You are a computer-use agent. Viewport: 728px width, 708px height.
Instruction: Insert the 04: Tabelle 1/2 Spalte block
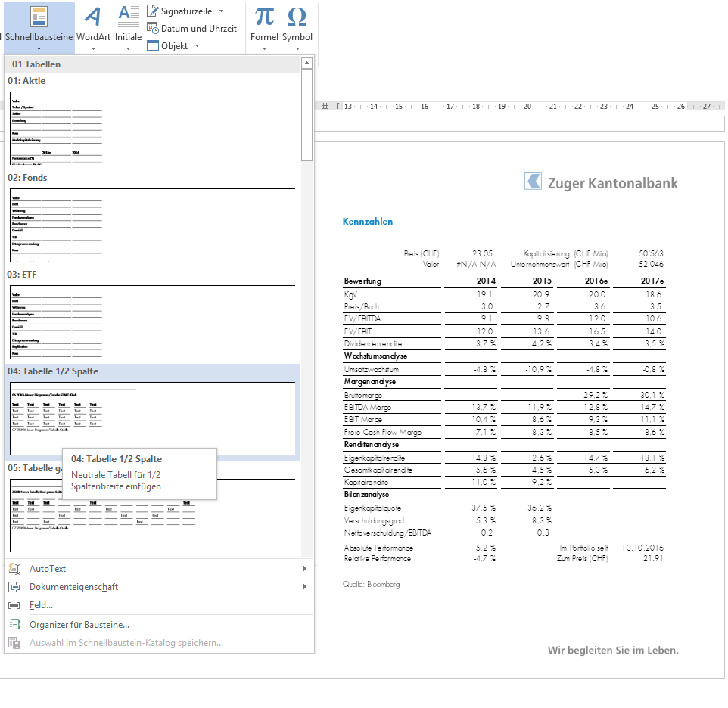click(x=153, y=411)
